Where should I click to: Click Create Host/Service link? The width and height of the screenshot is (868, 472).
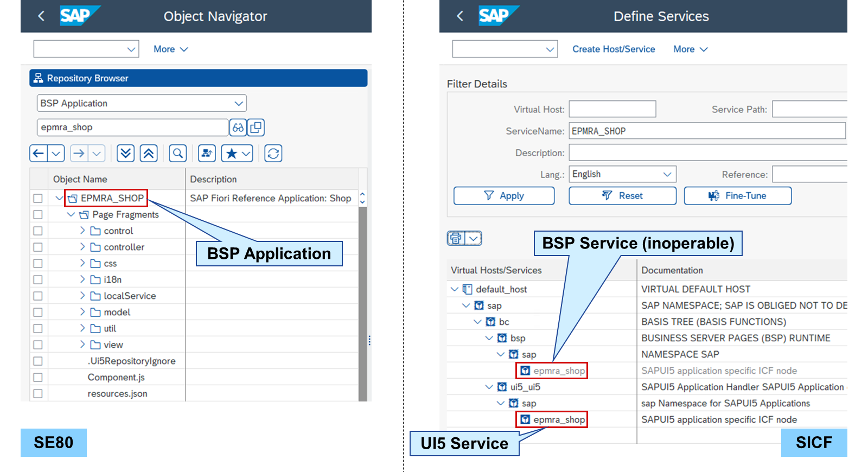(614, 49)
